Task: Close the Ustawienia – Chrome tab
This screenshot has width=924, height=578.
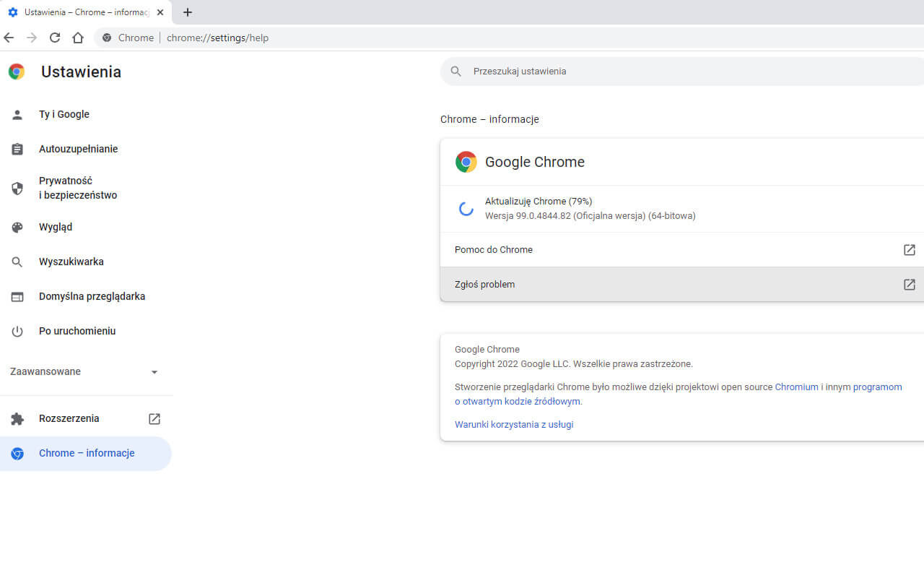Action: (160, 12)
